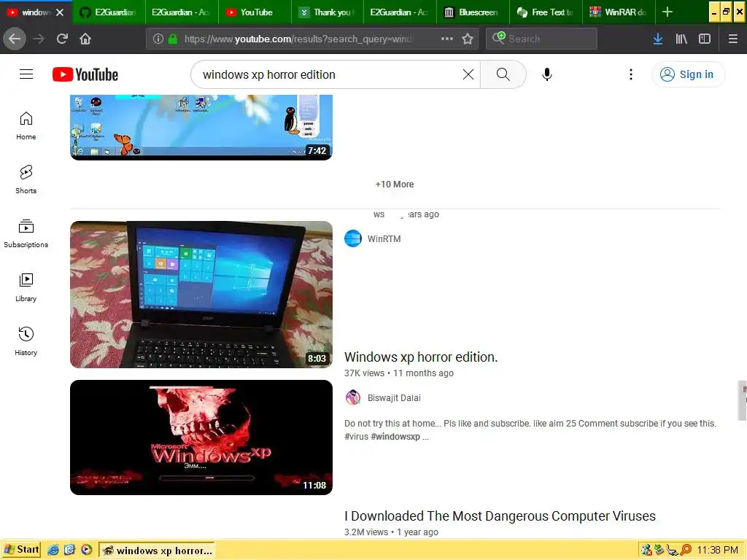Expand the +10 More results
The width and height of the screenshot is (747, 560).
pos(395,184)
